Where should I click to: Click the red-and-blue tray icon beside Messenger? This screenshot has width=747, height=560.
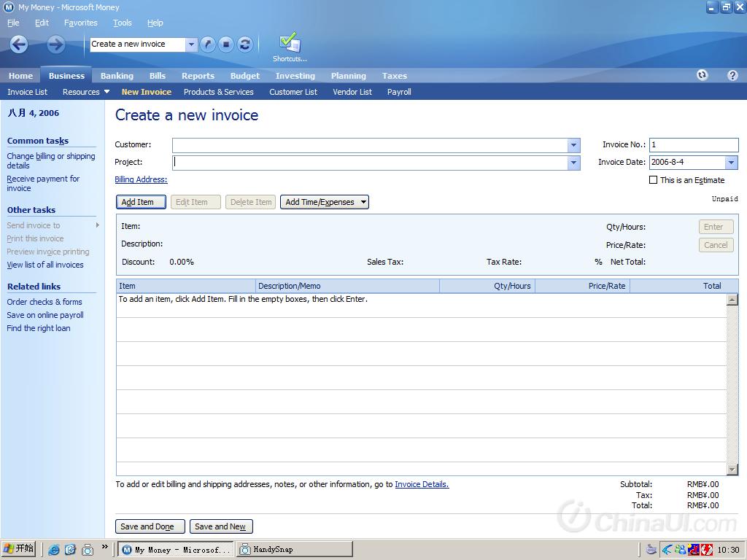click(x=693, y=550)
